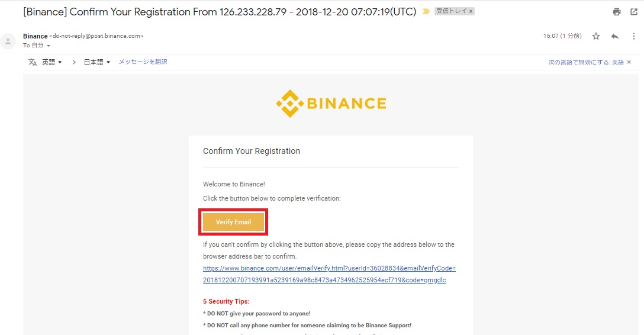Viewport: 644px width, 335px height.
Task: Click the translate language icon
Action: tap(33, 62)
